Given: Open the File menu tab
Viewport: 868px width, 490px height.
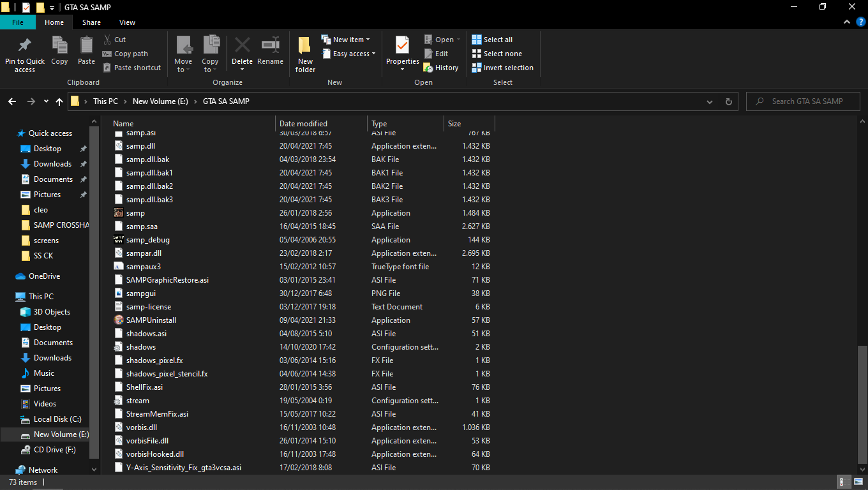Looking at the screenshot, I should click(x=18, y=22).
